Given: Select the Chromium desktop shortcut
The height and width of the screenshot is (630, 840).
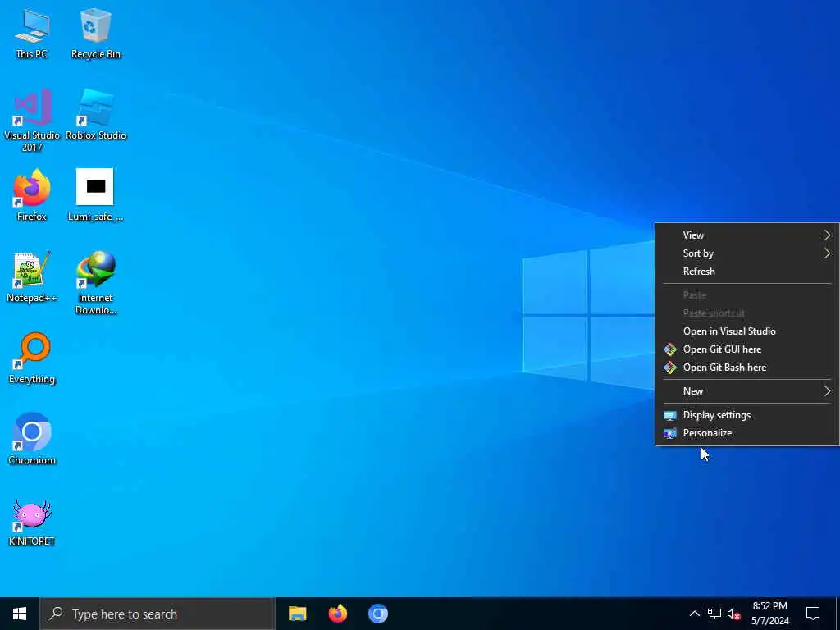Looking at the screenshot, I should [x=32, y=438].
